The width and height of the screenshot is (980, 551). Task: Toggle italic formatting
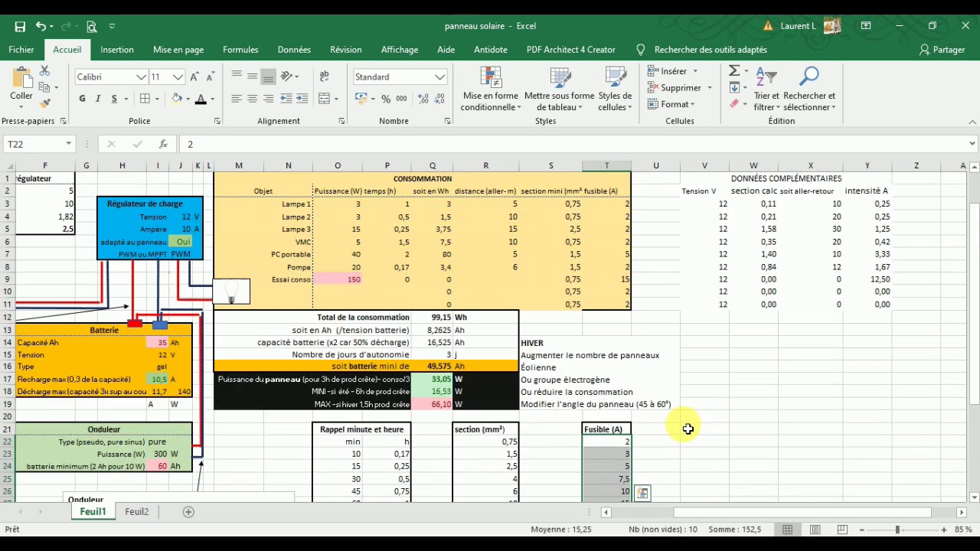coord(96,99)
